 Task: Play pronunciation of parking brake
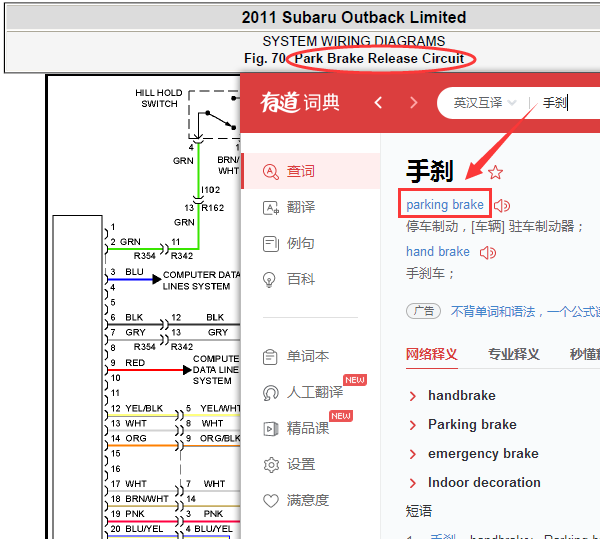pyautogui.click(x=502, y=206)
